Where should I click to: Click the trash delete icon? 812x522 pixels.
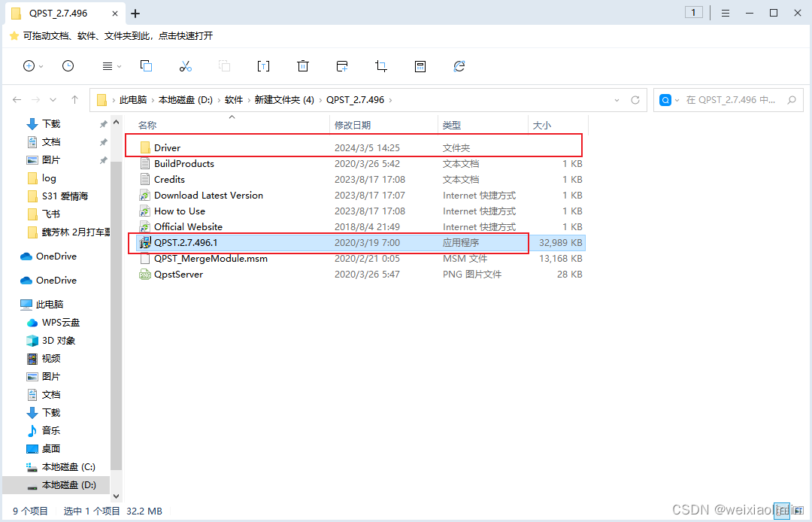point(303,65)
